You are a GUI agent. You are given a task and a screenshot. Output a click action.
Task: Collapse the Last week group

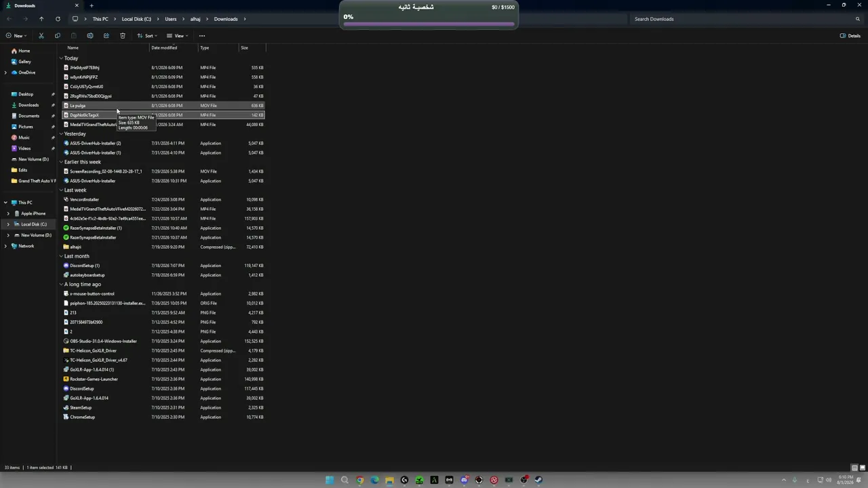click(x=61, y=190)
